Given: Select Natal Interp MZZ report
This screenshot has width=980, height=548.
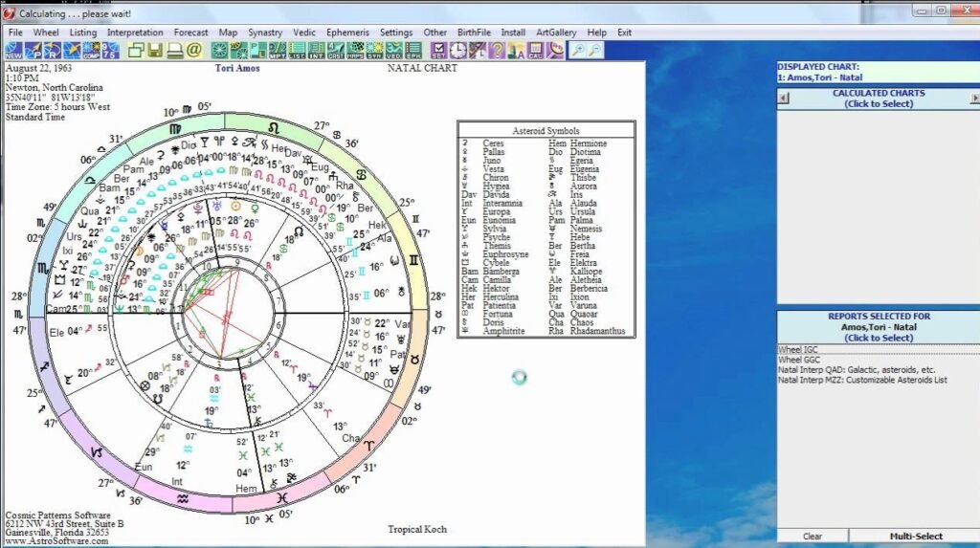Looking at the screenshot, I should coord(862,380).
